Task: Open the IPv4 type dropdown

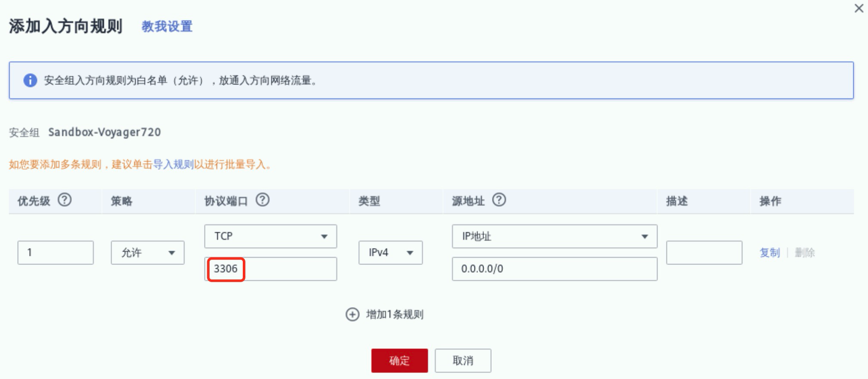Action: (x=390, y=252)
